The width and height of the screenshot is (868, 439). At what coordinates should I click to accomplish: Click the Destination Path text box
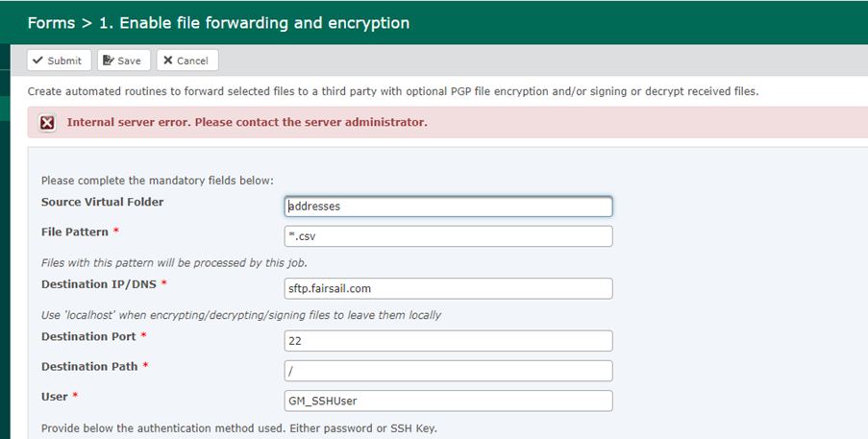pos(448,371)
